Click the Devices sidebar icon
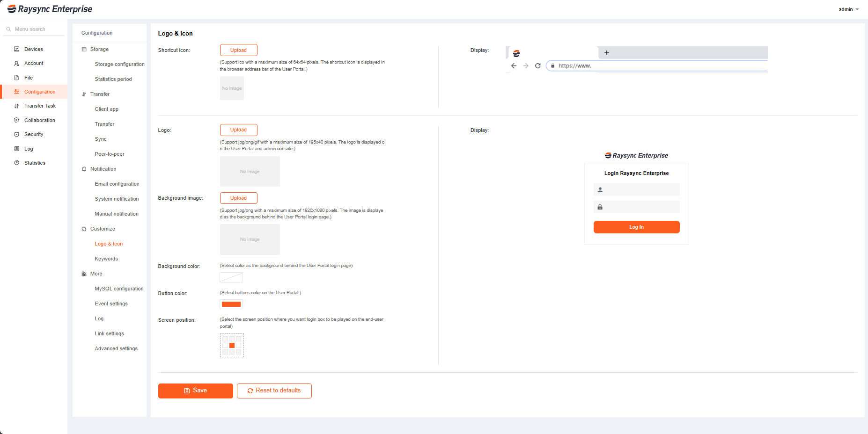 (16, 49)
